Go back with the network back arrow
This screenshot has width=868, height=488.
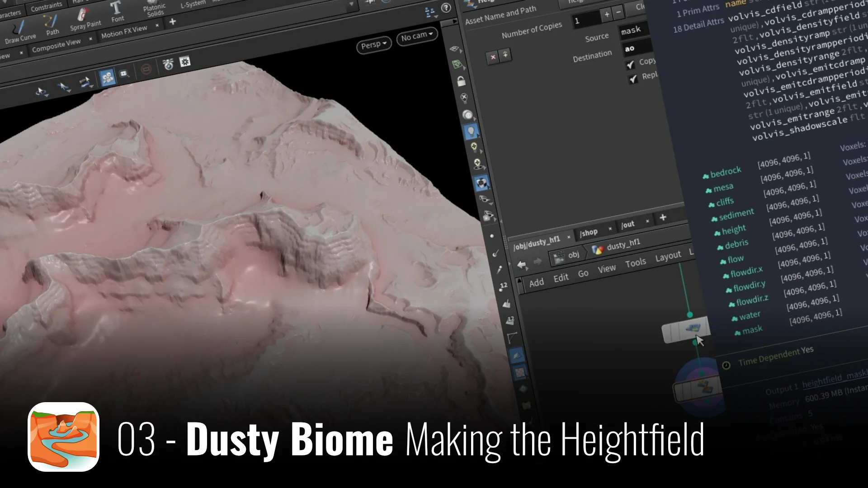coord(522,265)
